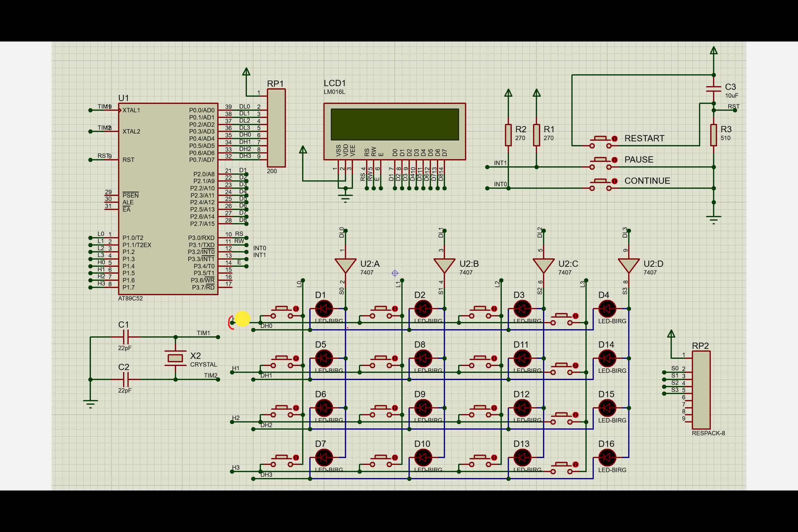
Task: Select the LCD1 green display screen
Action: point(394,124)
